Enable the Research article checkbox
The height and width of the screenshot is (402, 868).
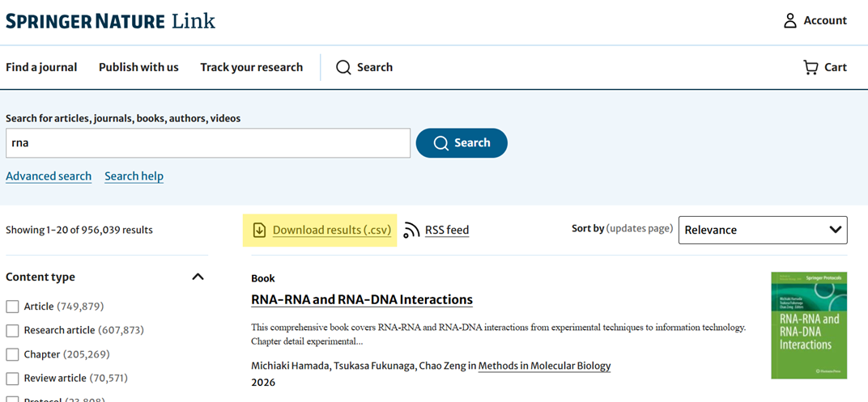(12, 331)
